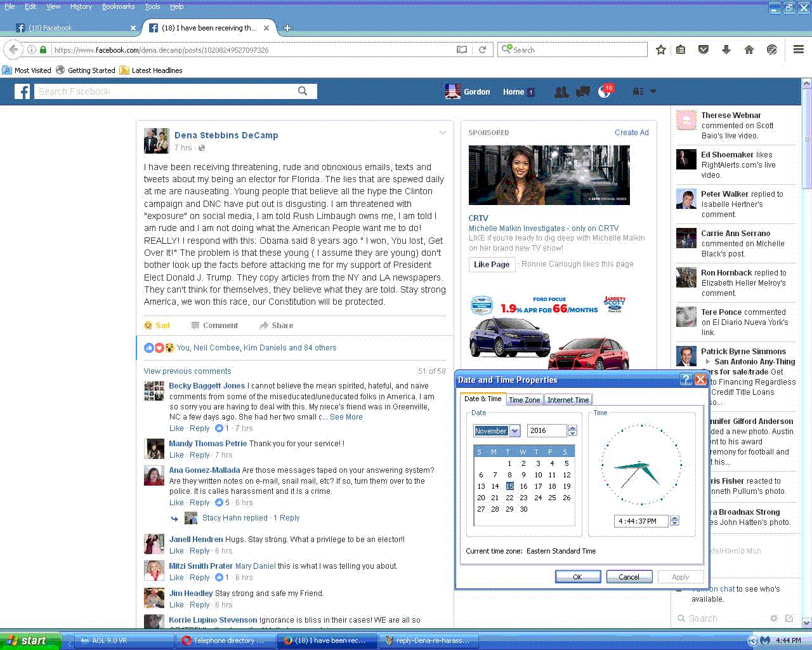Screen dimensions: 812x650
Task: Click the Like Page button for CRTV
Action: point(492,264)
